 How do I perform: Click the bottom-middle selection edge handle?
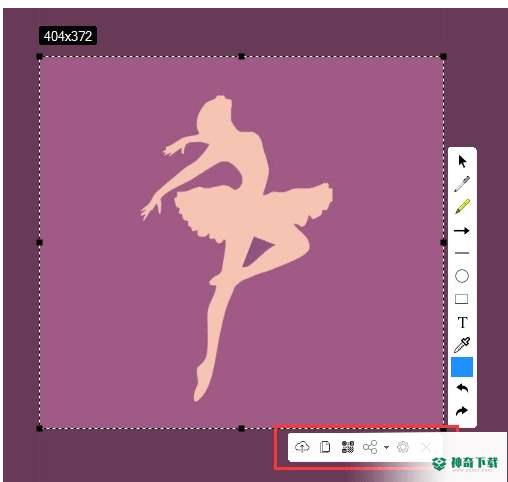tap(241, 428)
